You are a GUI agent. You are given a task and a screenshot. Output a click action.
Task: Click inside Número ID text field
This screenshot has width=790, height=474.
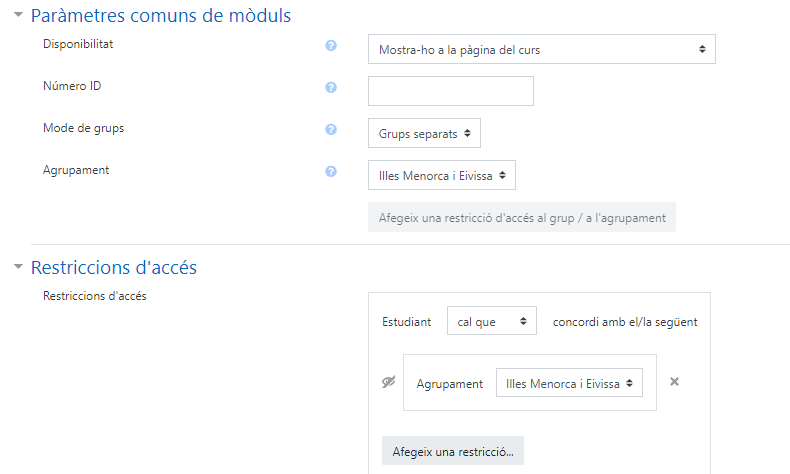coord(451,91)
